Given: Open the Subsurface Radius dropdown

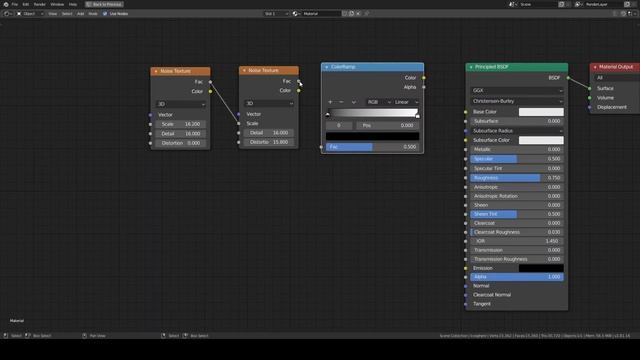Looking at the screenshot, I should pos(517,131).
